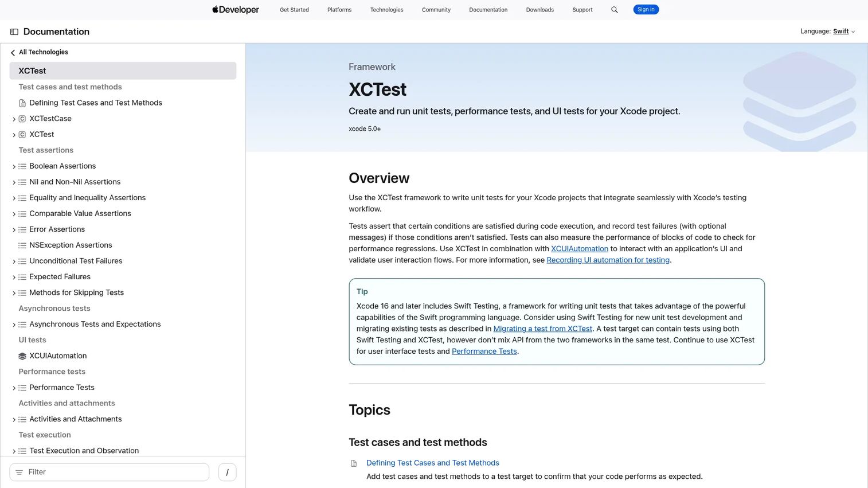This screenshot has width=868, height=488.
Task: Click the class icon next to XCTest tree item
Action: (x=22, y=135)
